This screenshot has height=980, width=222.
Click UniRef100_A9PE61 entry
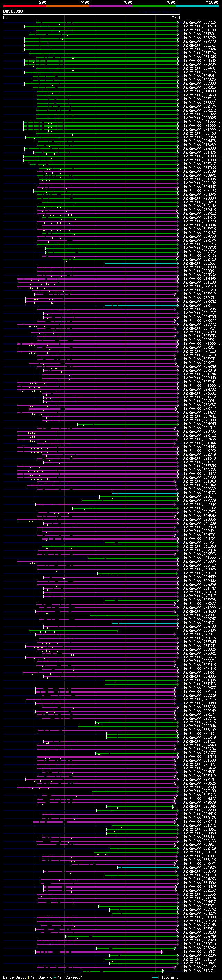coord(199,340)
